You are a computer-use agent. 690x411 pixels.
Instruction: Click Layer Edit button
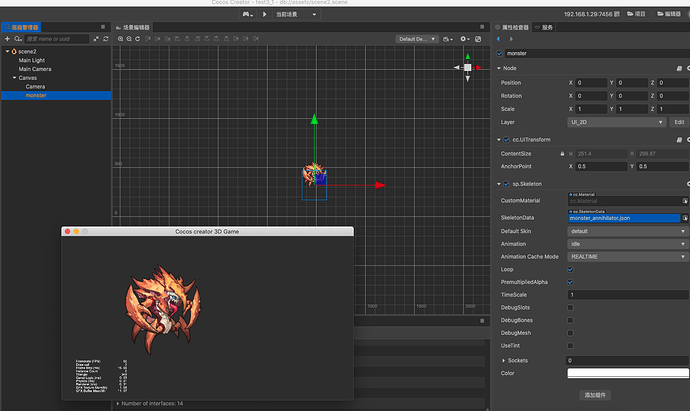click(x=679, y=122)
